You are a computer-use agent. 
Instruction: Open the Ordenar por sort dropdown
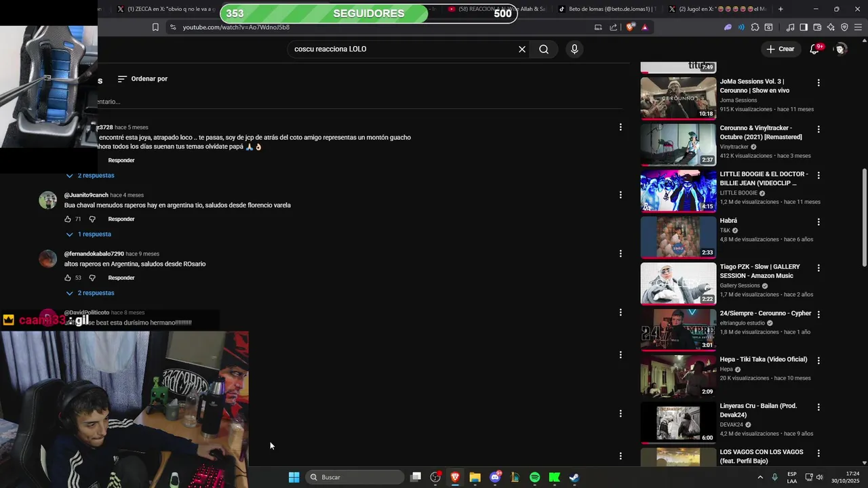pyautogui.click(x=142, y=79)
